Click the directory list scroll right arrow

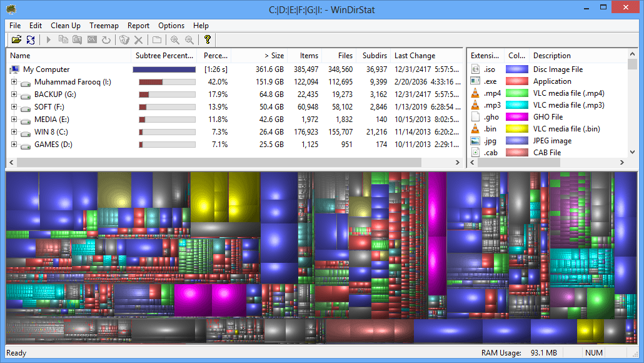(458, 162)
